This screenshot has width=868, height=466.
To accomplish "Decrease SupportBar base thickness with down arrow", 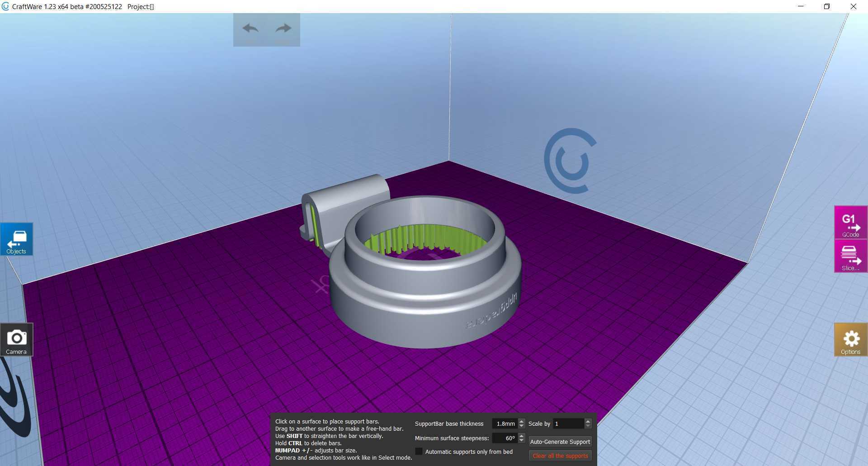I will [522, 426].
